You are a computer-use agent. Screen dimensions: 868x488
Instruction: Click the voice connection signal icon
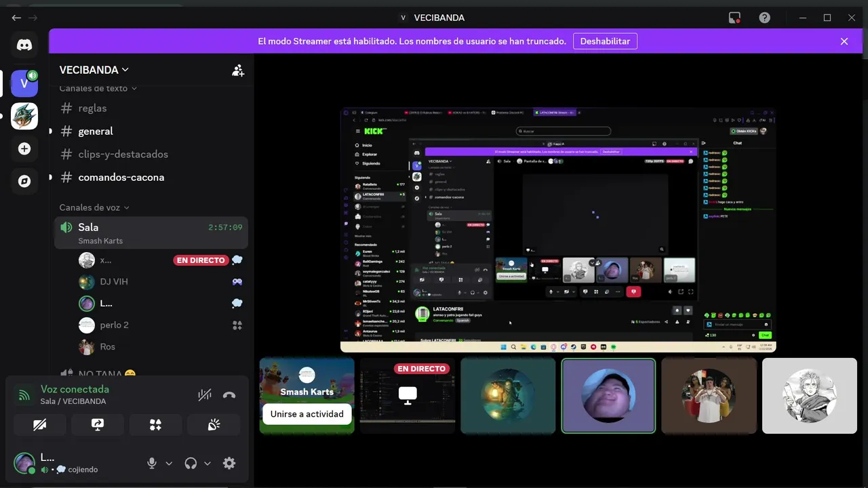tap(24, 395)
